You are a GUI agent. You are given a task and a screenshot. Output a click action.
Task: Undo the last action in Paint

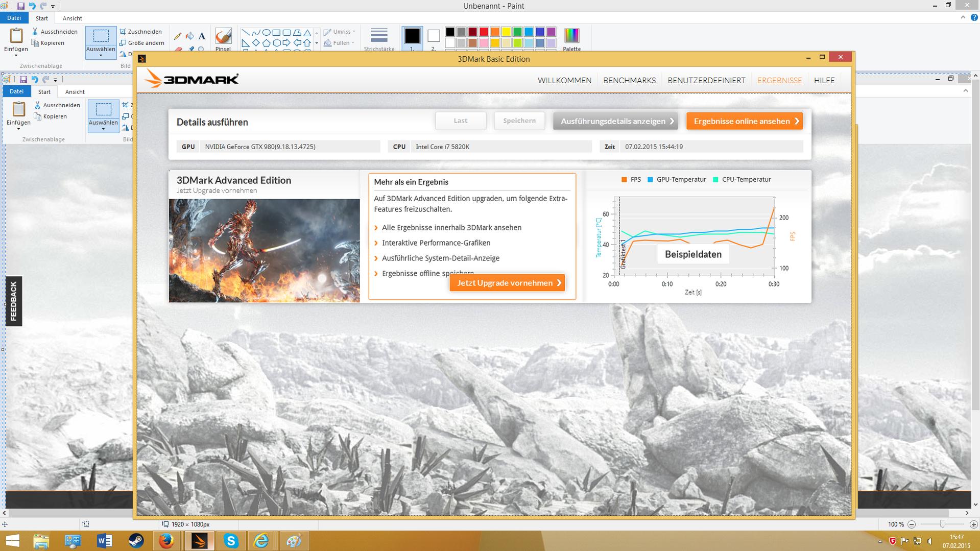click(32, 6)
